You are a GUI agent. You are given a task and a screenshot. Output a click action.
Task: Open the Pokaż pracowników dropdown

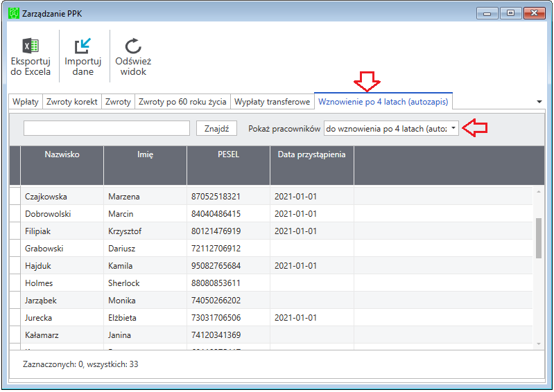pyautogui.click(x=392, y=128)
